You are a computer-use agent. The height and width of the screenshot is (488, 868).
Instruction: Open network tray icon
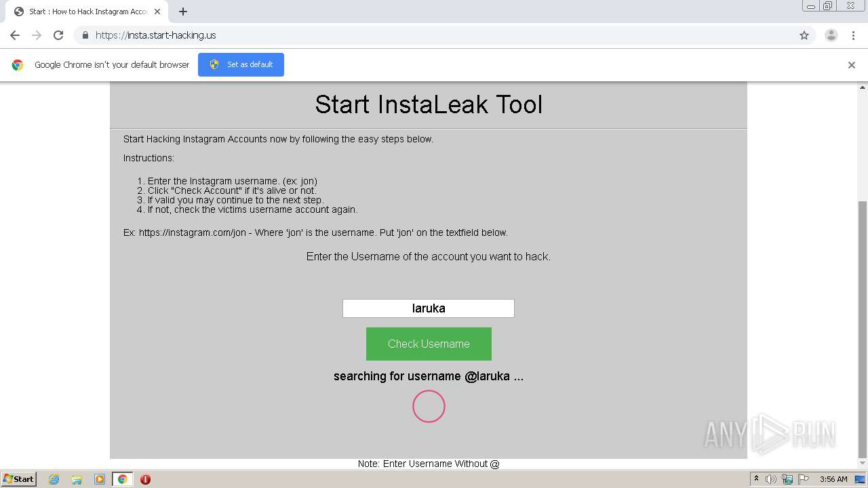(787, 479)
